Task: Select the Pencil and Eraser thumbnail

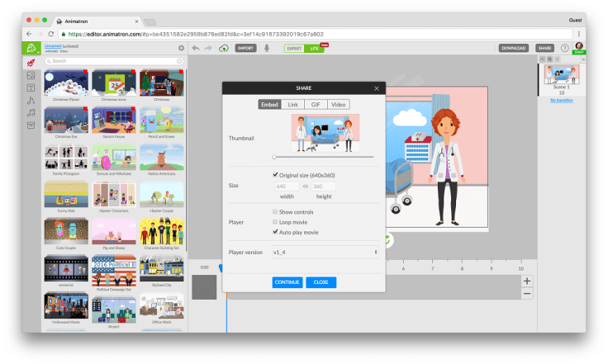Action: 162,120
